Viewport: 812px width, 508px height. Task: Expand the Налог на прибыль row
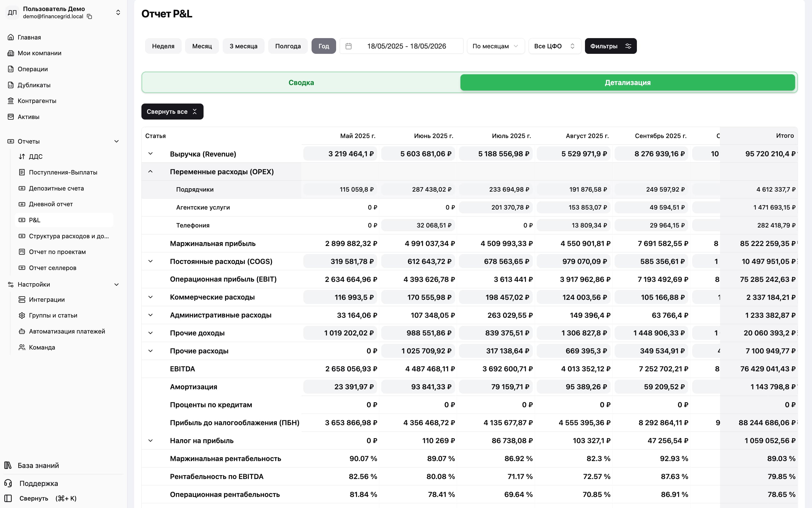(x=151, y=440)
